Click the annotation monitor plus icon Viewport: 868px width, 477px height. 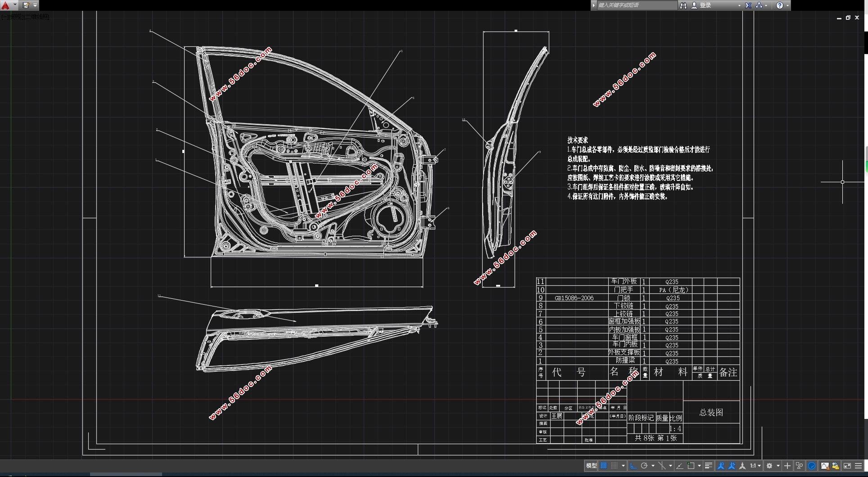click(787, 466)
